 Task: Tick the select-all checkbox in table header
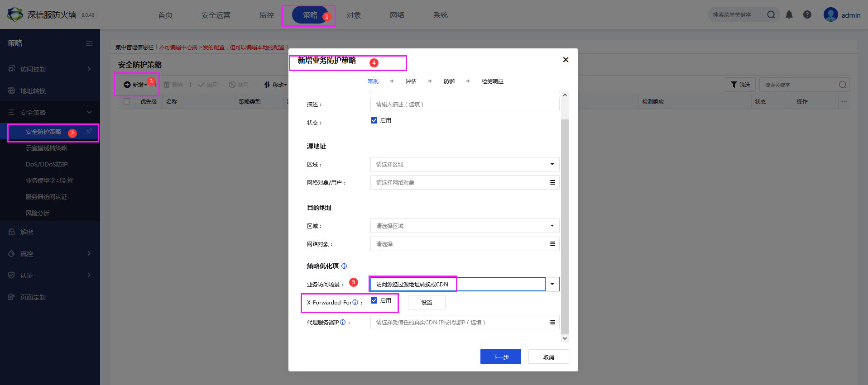[127, 102]
